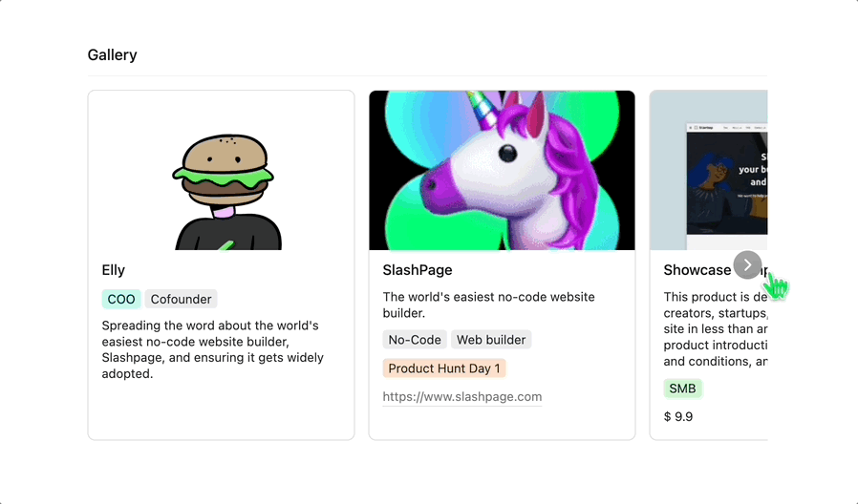Open the https://www.slashpage.com link
The height and width of the screenshot is (504, 858).
click(x=462, y=397)
